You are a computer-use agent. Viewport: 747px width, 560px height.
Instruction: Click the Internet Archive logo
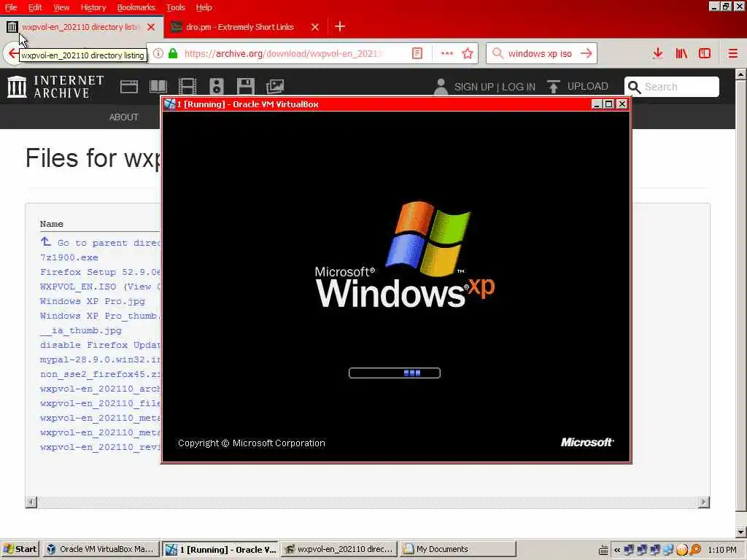(x=55, y=87)
